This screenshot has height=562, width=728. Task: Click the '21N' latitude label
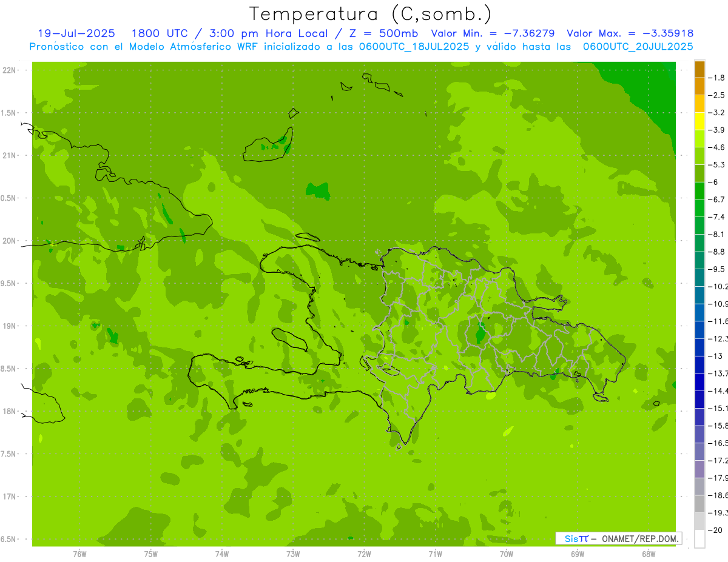coord(9,155)
